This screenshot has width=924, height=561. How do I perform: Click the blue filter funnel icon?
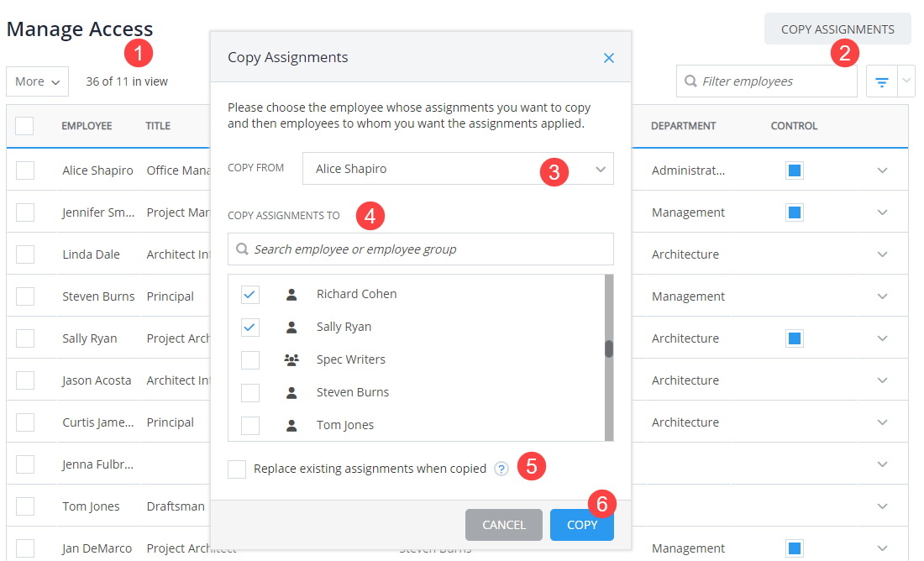pos(880,81)
